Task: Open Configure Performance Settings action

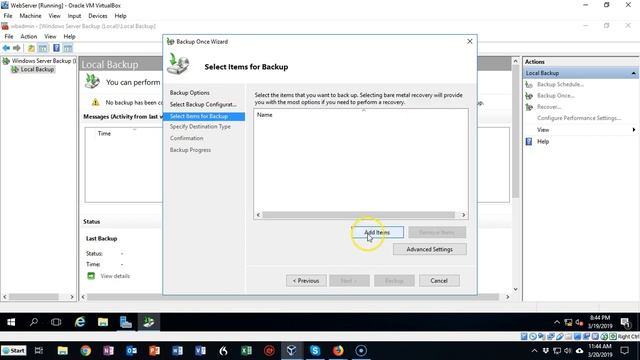Action: click(x=579, y=118)
